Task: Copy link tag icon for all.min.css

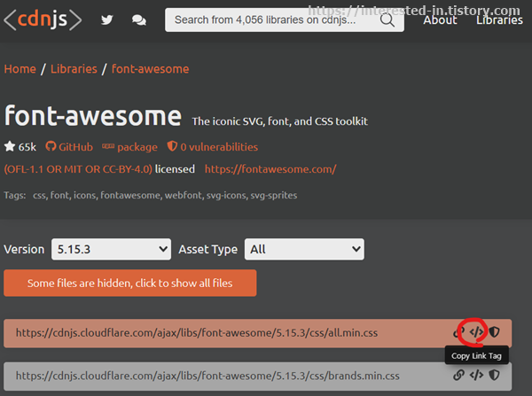Action: pos(476,332)
